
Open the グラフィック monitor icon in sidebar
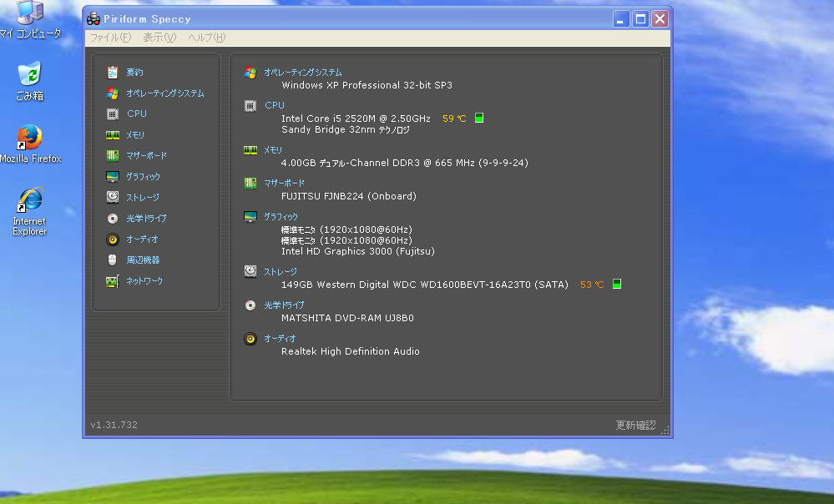(x=112, y=177)
